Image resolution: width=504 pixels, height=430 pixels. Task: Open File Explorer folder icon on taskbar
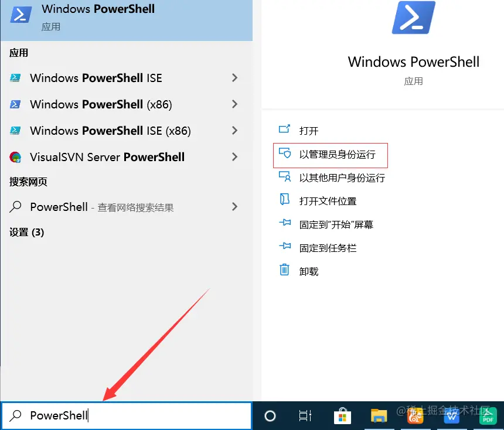point(379,415)
